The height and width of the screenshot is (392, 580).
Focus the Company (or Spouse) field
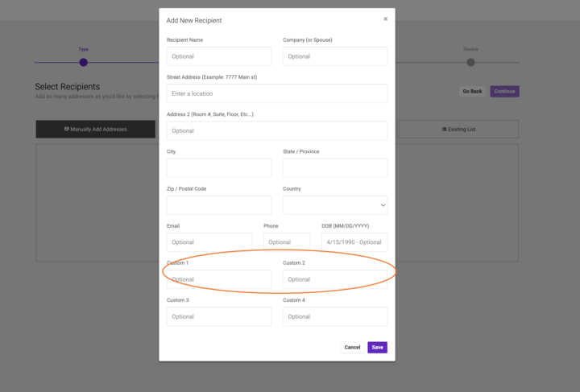coord(334,56)
